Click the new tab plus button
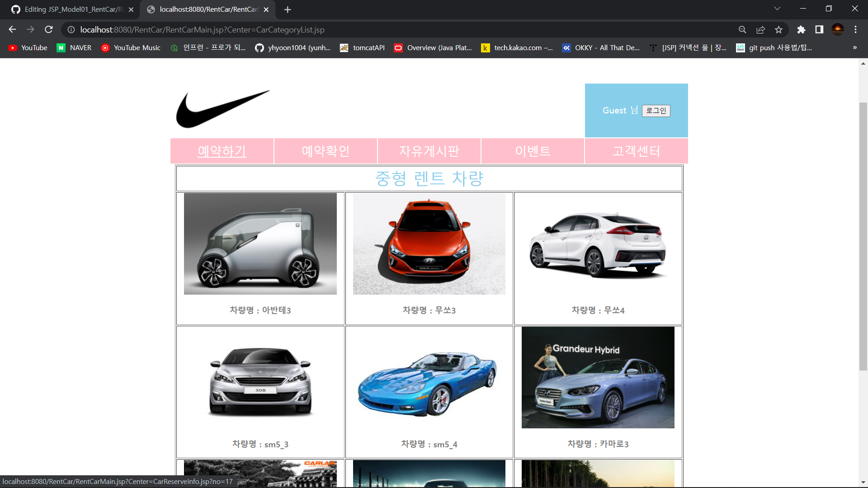The image size is (868, 488). click(x=288, y=9)
